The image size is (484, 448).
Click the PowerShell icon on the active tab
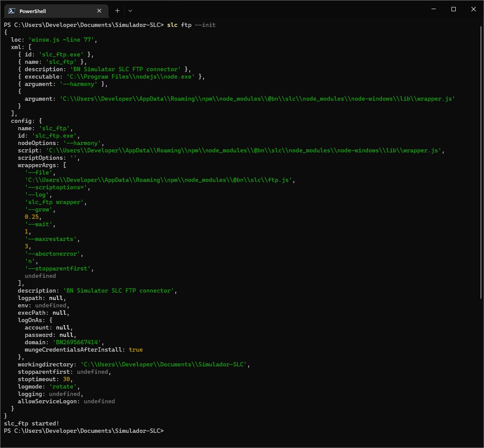pos(12,10)
